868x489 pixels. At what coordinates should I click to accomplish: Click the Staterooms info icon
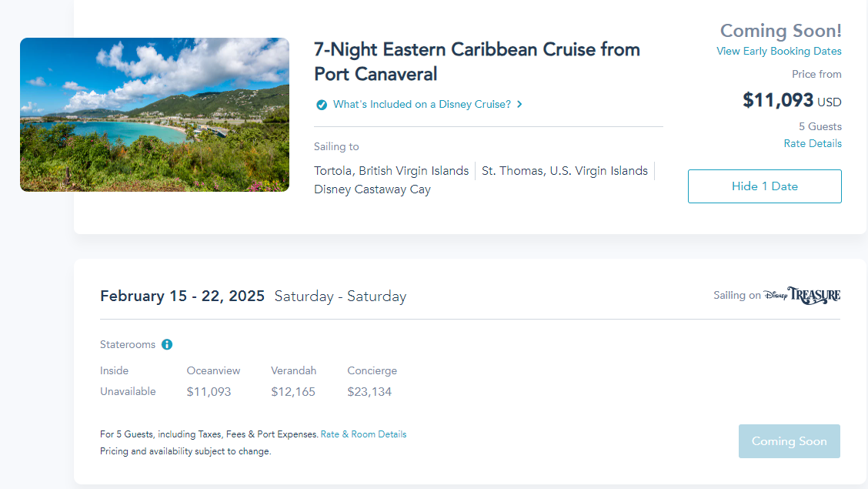167,344
